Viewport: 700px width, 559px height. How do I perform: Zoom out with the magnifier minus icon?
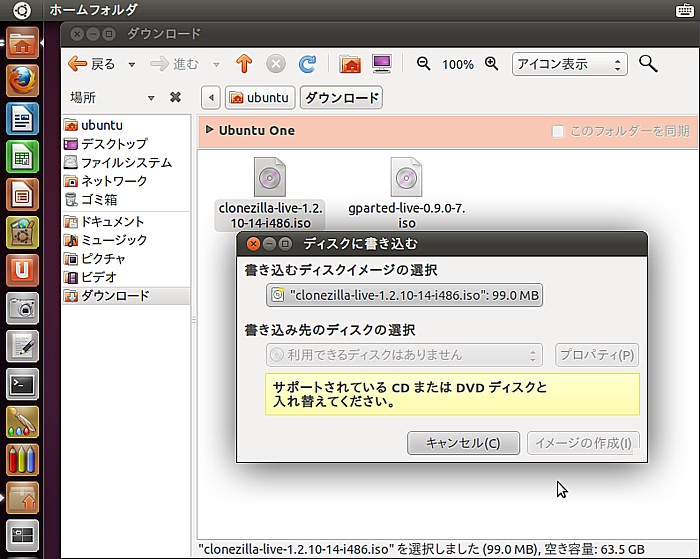pyautogui.click(x=423, y=64)
